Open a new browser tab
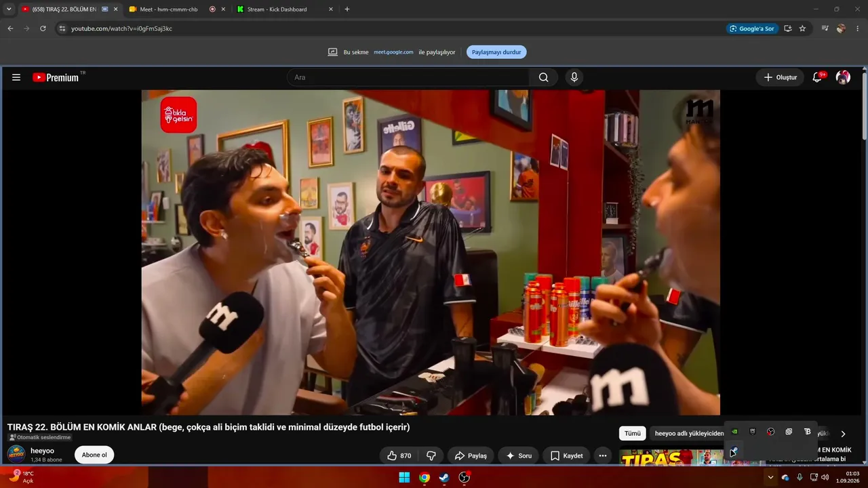 point(347,9)
